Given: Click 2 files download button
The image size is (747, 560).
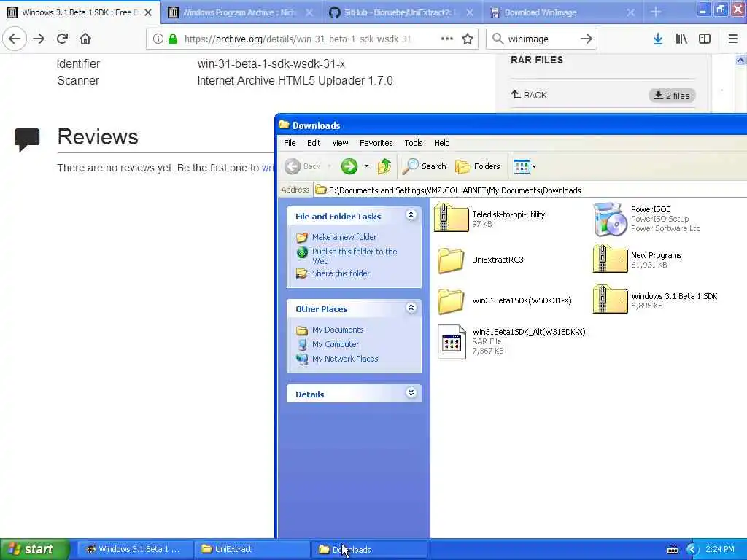Looking at the screenshot, I should 672,96.
